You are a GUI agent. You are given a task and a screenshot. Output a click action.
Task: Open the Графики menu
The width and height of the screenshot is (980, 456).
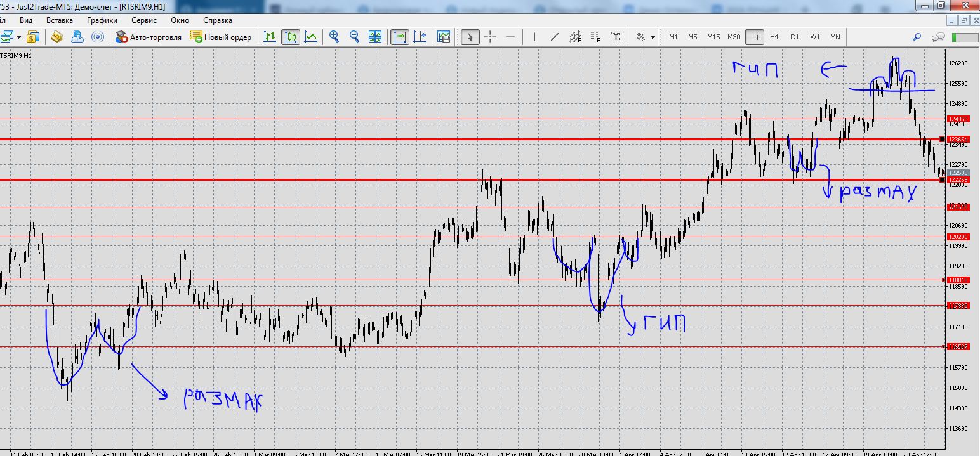tap(102, 20)
